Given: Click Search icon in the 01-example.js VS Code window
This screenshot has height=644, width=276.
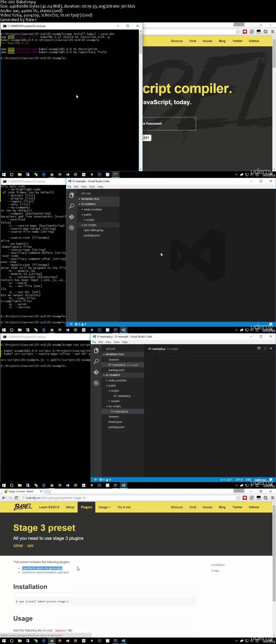Looking at the screenshot, I should coord(96,362).
